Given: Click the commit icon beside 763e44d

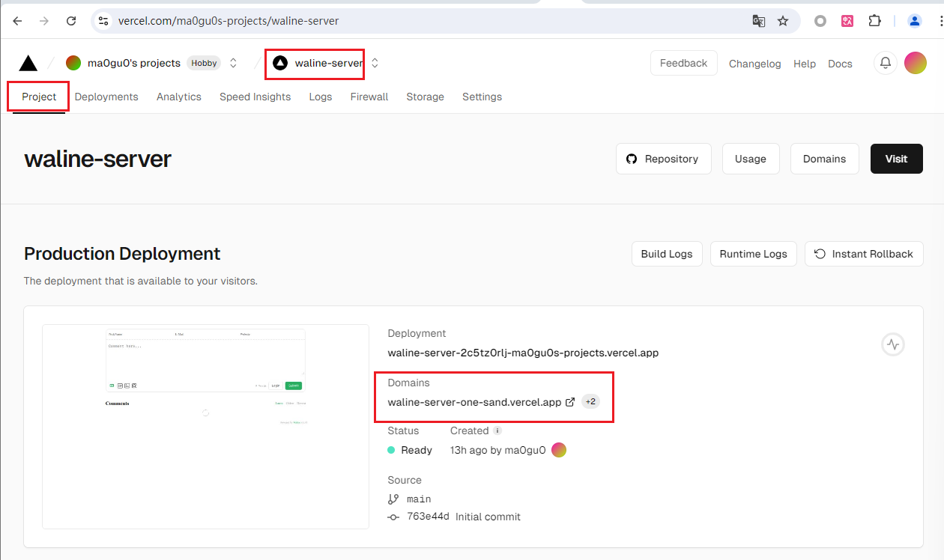Looking at the screenshot, I should point(393,517).
